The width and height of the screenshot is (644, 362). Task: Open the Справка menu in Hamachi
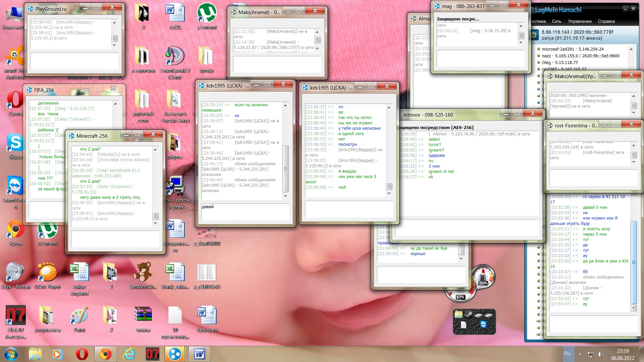point(606,21)
